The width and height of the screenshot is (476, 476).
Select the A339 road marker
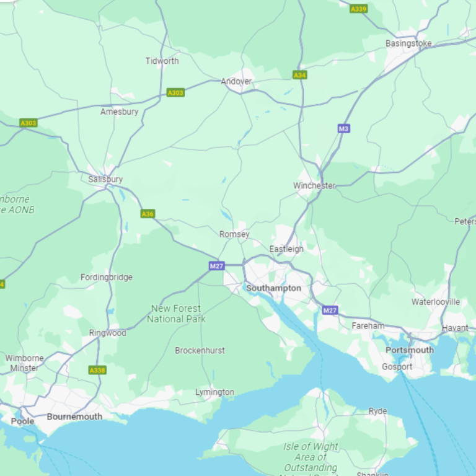[x=358, y=9]
